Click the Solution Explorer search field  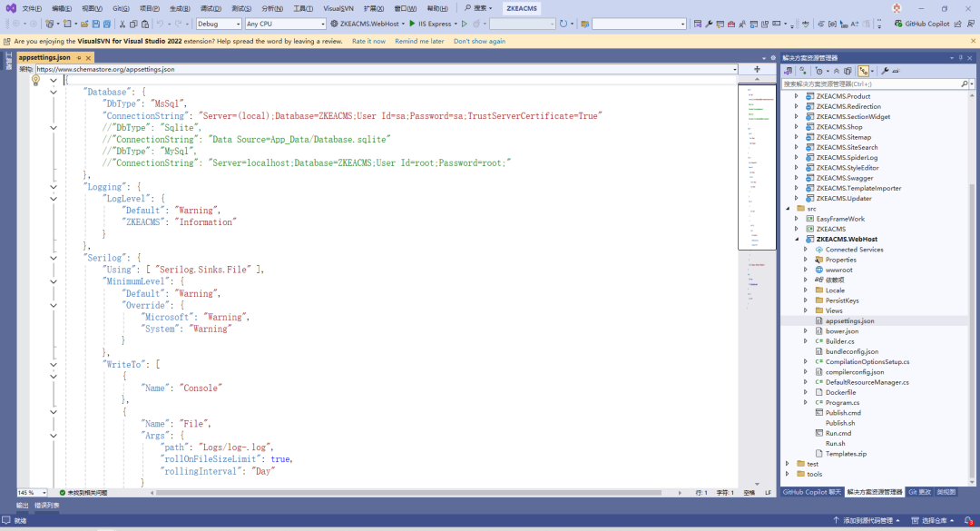pos(871,84)
